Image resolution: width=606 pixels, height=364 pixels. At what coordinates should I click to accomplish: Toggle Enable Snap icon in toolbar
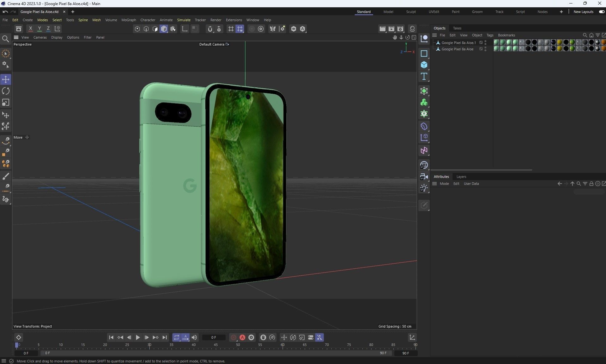(210, 29)
